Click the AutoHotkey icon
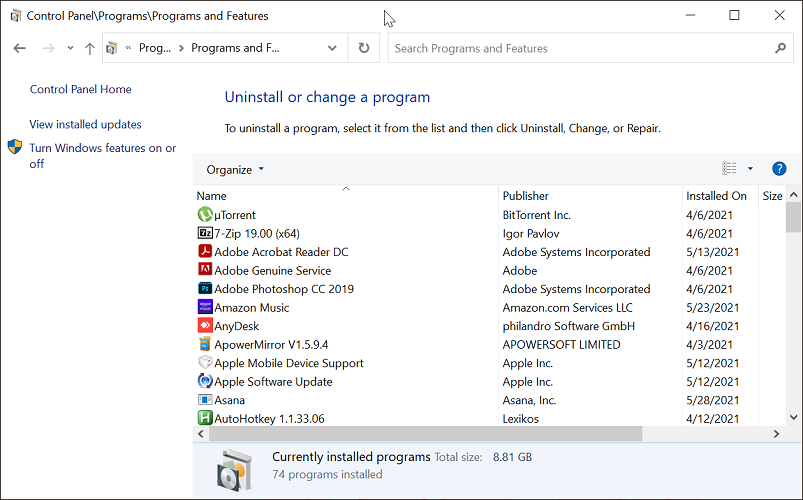This screenshot has height=500, width=803. (x=205, y=418)
